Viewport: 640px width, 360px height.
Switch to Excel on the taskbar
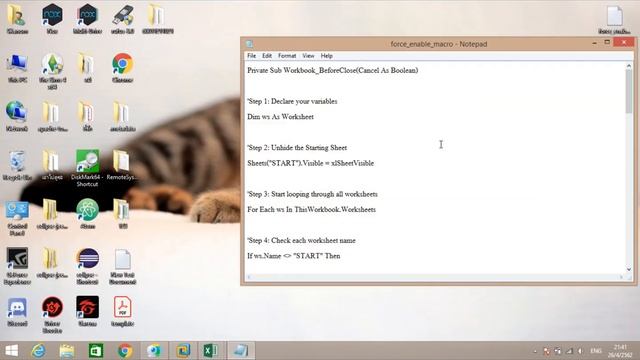tap(211, 351)
